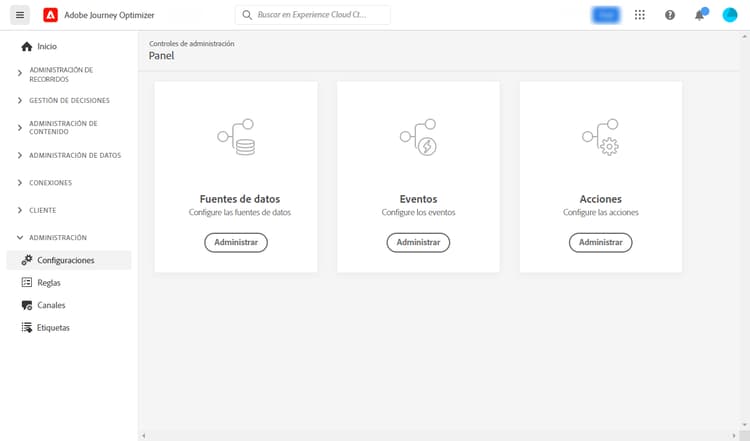The width and height of the screenshot is (750, 441).
Task: Click the Inicio home icon
Action: click(26, 46)
